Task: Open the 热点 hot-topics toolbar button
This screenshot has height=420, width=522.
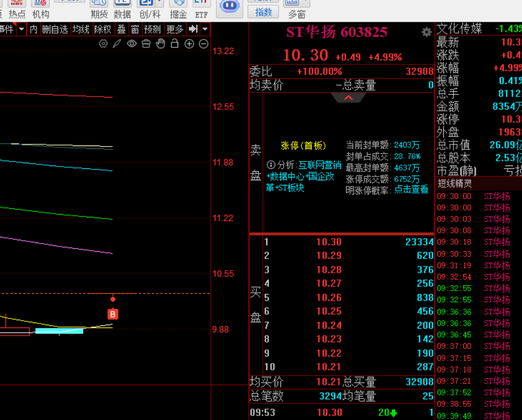Action: (x=17, y=9)
